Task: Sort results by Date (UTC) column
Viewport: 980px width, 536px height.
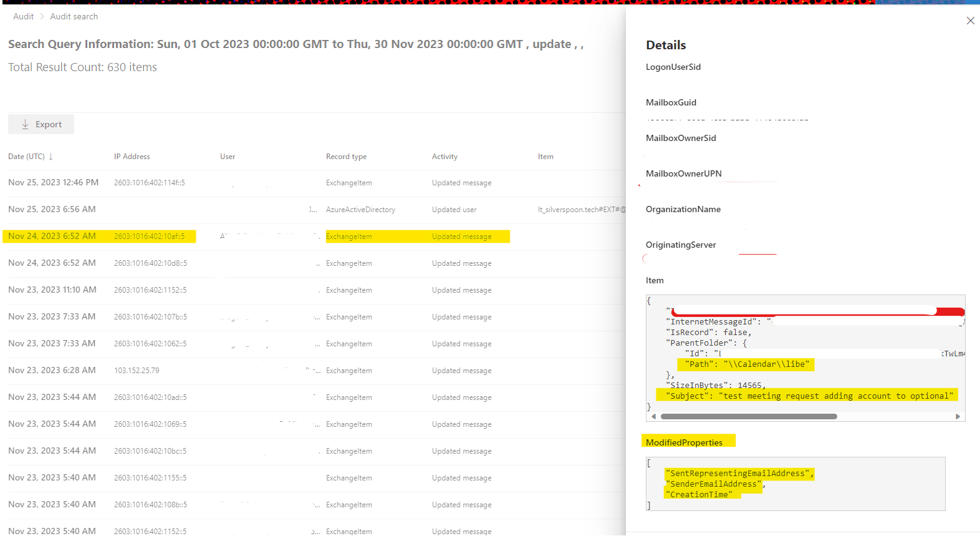Action: [x=31, y=157]
